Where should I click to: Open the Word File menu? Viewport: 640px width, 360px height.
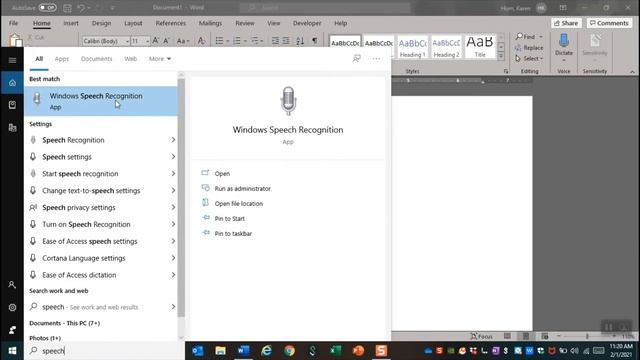[13, 23]
